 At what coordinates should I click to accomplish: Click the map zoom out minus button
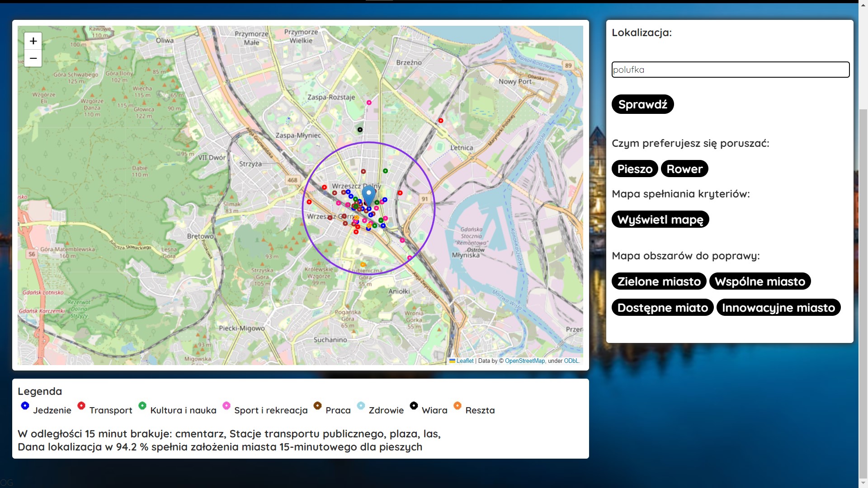point(33,58)
